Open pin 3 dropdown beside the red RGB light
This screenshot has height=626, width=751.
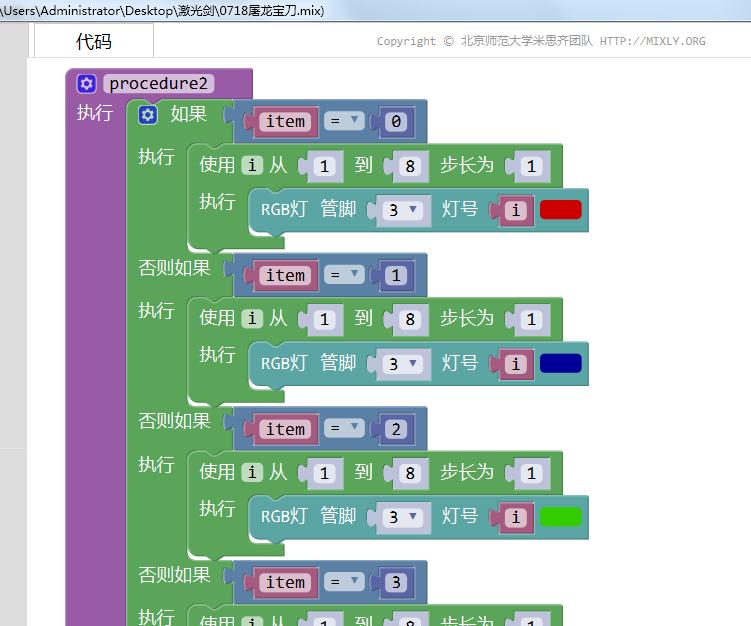403,210
